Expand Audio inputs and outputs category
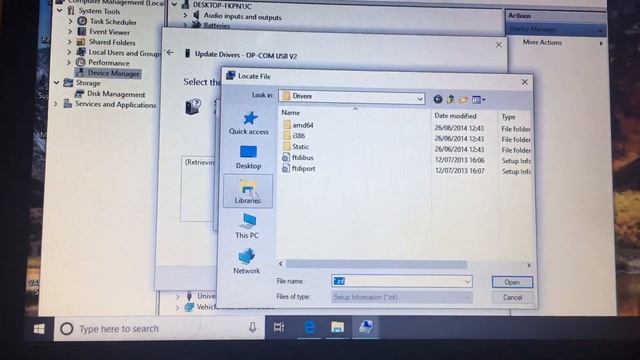This screenshot has height=360, width=640. coord(186,15)
